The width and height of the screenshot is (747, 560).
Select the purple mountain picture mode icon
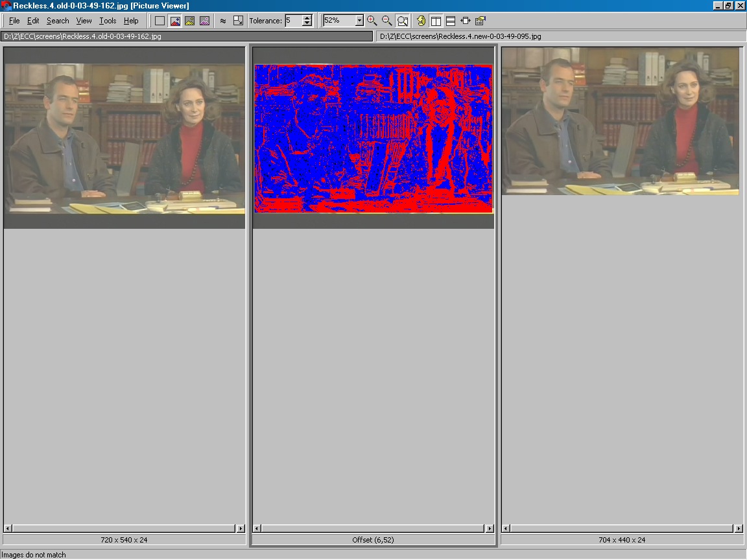point(204,21)
